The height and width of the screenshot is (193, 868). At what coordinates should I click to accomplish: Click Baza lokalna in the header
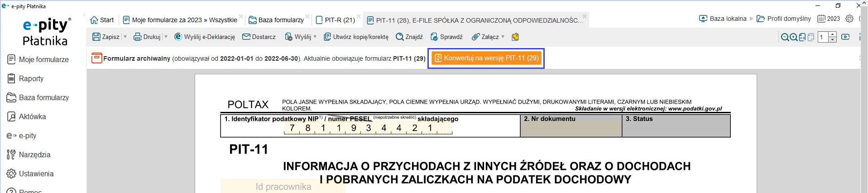tap(723, 19)
